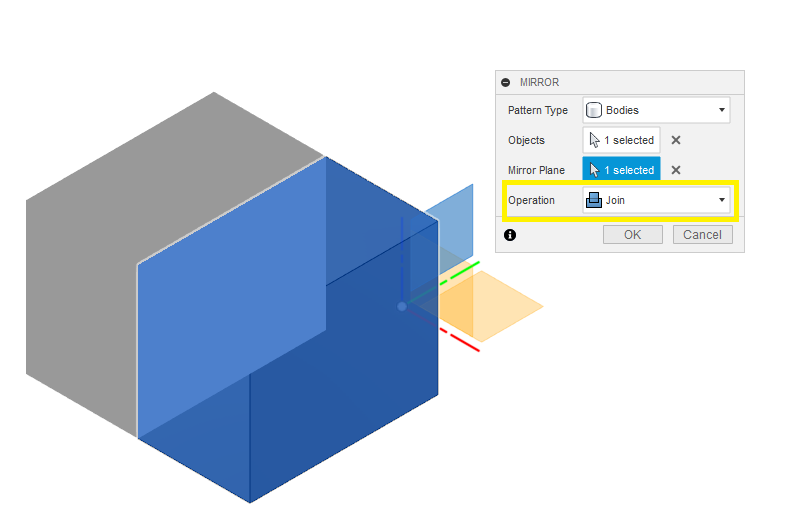The width and height of the screenshot is (794, 521).
Task: Click the Operation label
Action: pos(531,201)
